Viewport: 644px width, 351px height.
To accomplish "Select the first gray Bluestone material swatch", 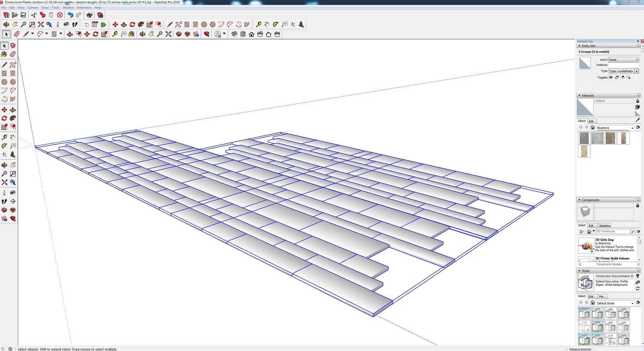I will (x=584, y=138).
